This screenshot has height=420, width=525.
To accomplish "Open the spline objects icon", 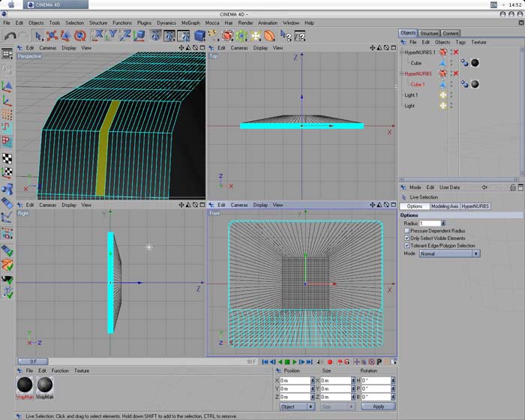I will point(212,36).
